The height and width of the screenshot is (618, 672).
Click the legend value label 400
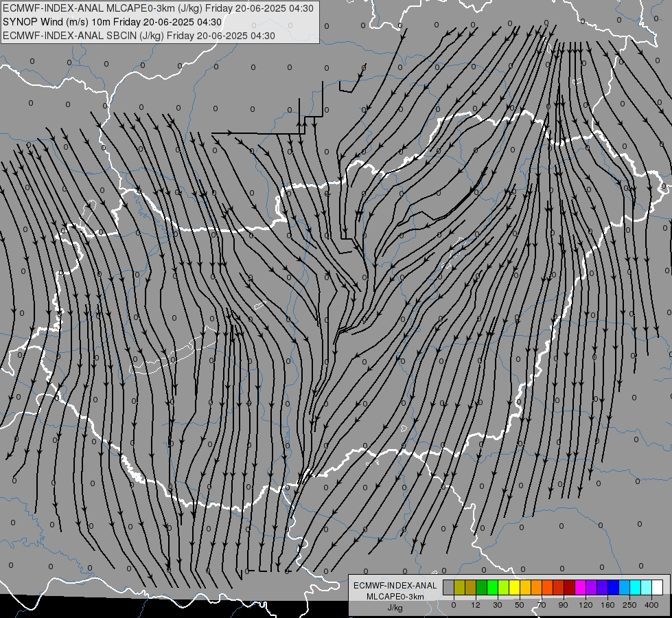pos(651,605)
